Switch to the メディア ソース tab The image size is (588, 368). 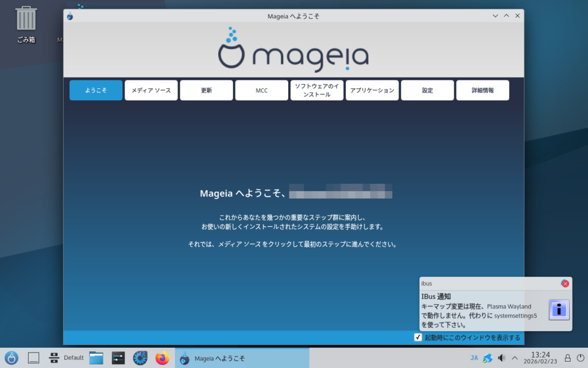[x=151, y=91]
